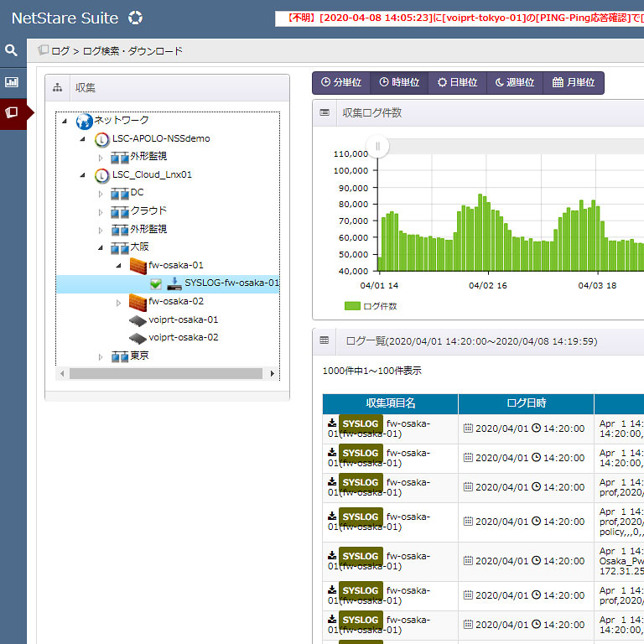Select the fw-osaka-02 tree item

tap(176, 302)
